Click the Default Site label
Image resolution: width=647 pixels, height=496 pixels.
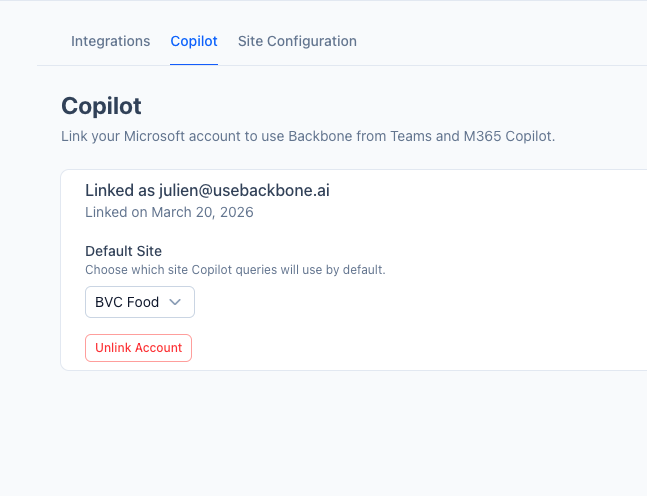(x=123, y=251)
